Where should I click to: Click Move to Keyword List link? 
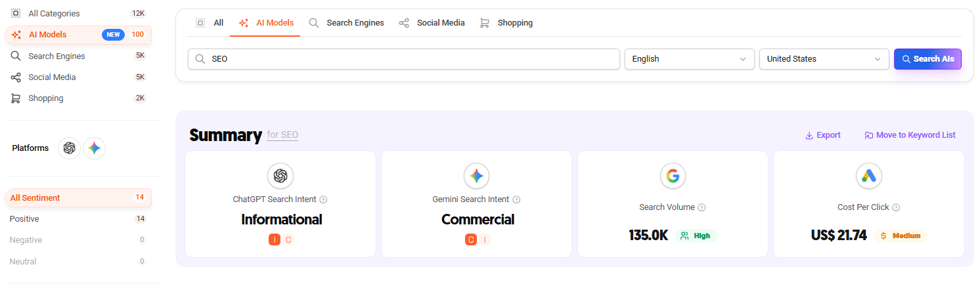910,135
